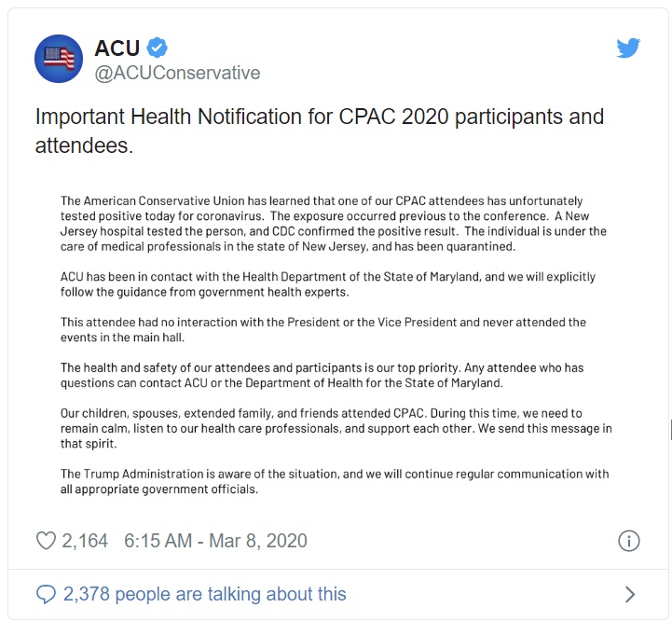Screen dimensions: 672x635
Task: Click the paragraph about the President and Vice President
Action: click(x=323, y=330)
